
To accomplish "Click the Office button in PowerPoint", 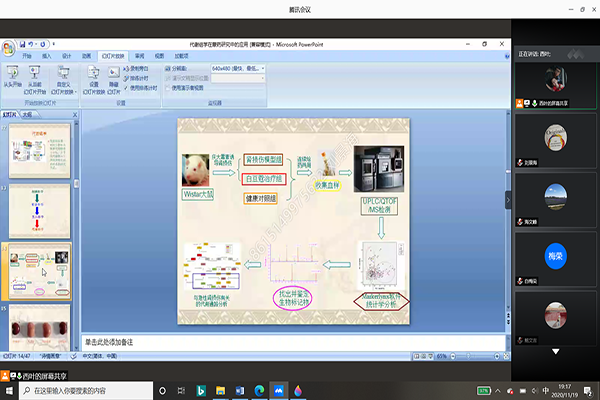I will click(x=9, y=46).
